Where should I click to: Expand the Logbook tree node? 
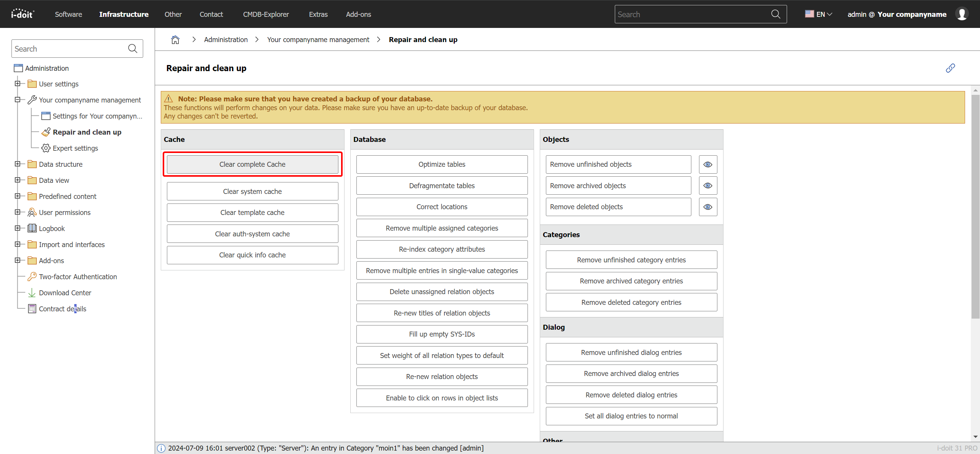pyautogui.click(x=17, y=228)
